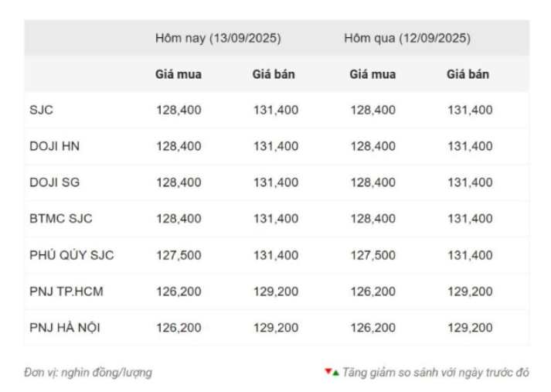Click the DOJI SG brand name
The height and width of the screenshot is (392, 551).
[54, 182]
